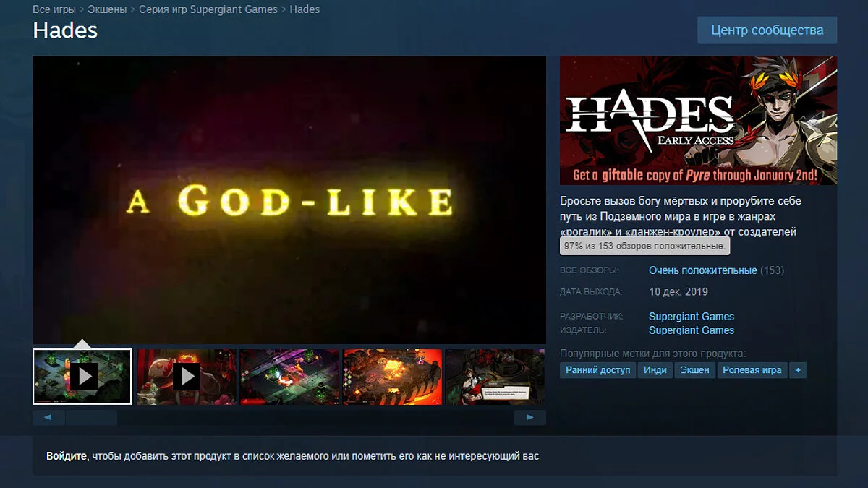Screen dimensions: 868x488
Task: Play the first trailer thumbnail
Action: pos(82,377)
